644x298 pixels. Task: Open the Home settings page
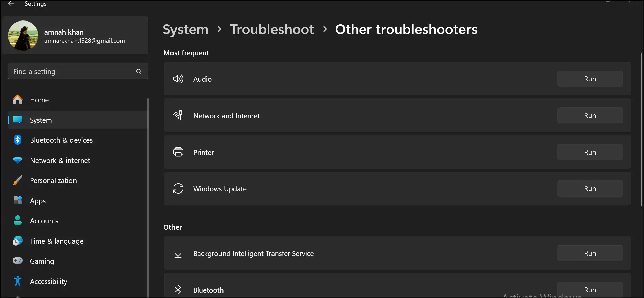(x=78, y=100)
